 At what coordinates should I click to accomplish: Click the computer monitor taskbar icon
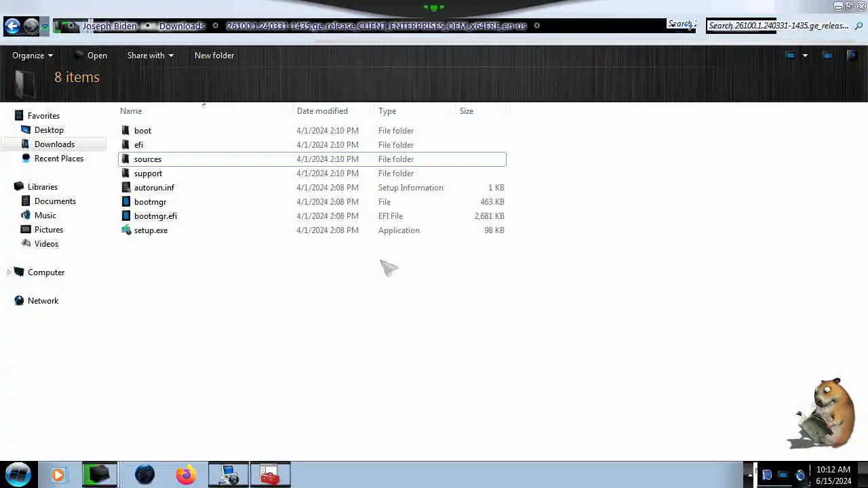[x=229, y=475]
